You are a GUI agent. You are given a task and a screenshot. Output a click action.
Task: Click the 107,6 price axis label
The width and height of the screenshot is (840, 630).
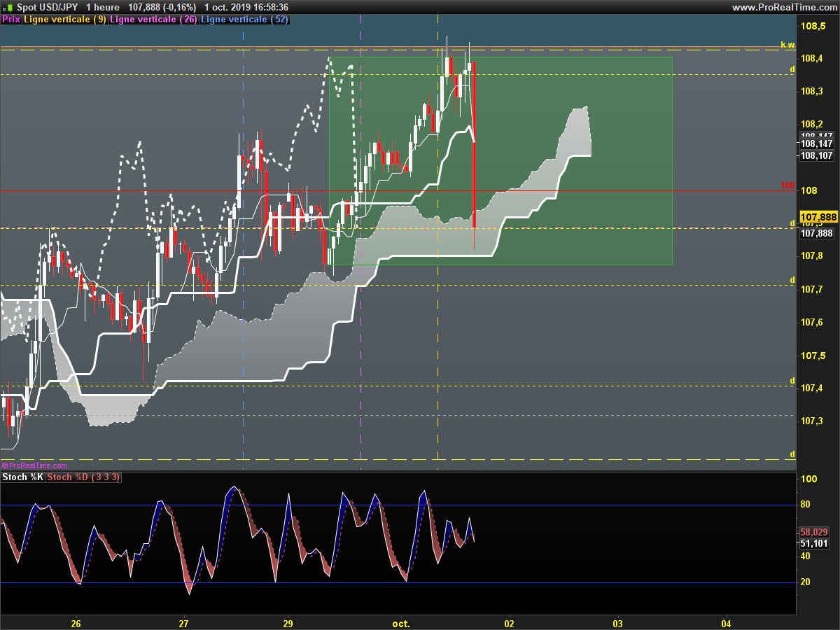(813, 322)
